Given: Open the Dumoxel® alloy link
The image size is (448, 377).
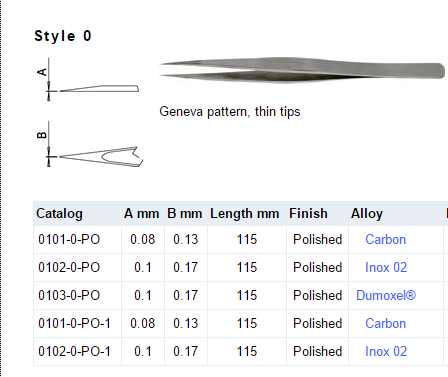Looking at the screenshot, I should (x=386, y=296).
